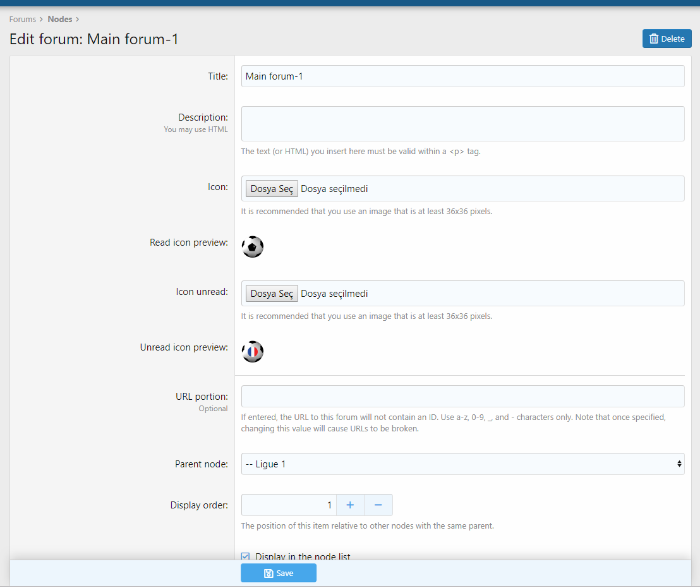Open the Forums breadcrumb link
Image resolution: width=700 pixels, height=588 pixels.
coord(22,20)
